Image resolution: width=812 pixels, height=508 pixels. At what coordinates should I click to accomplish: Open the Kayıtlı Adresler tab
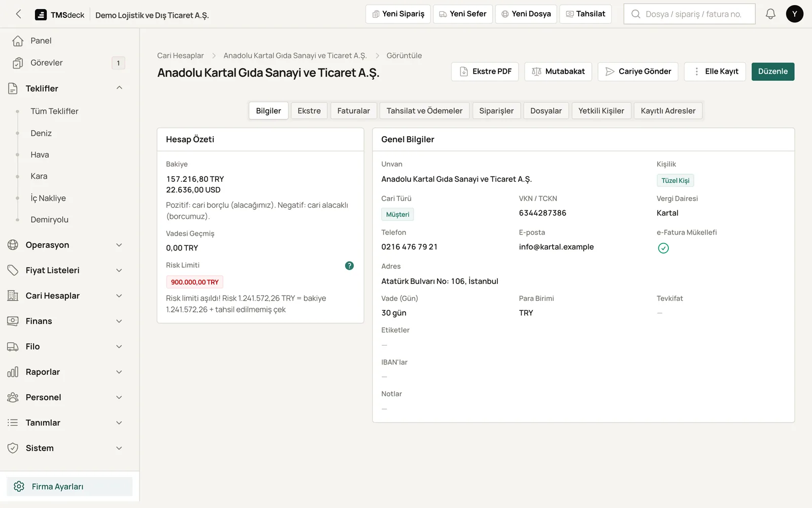pos(668,111)
